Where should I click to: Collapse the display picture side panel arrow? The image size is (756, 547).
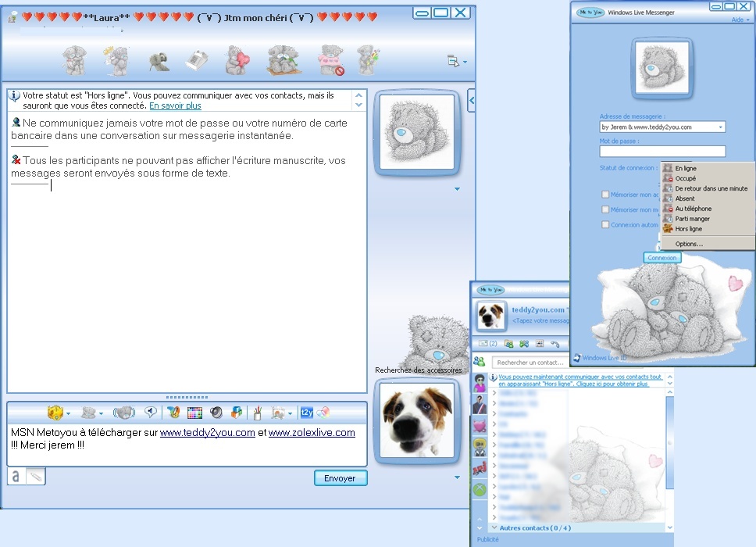coord(472,101)
